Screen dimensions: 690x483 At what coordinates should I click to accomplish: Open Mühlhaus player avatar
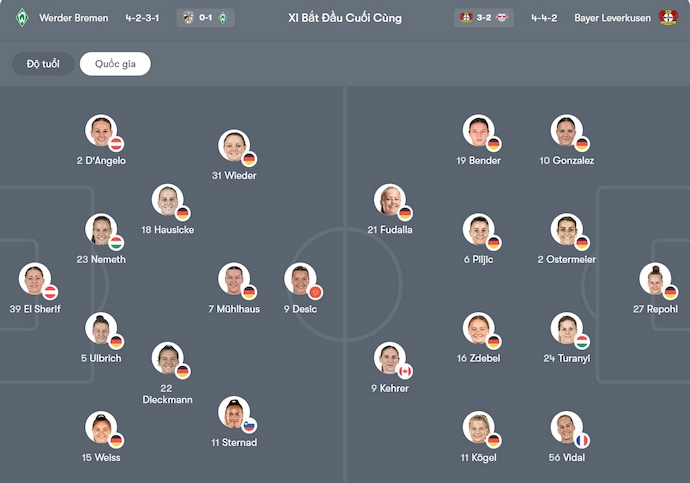234,278
